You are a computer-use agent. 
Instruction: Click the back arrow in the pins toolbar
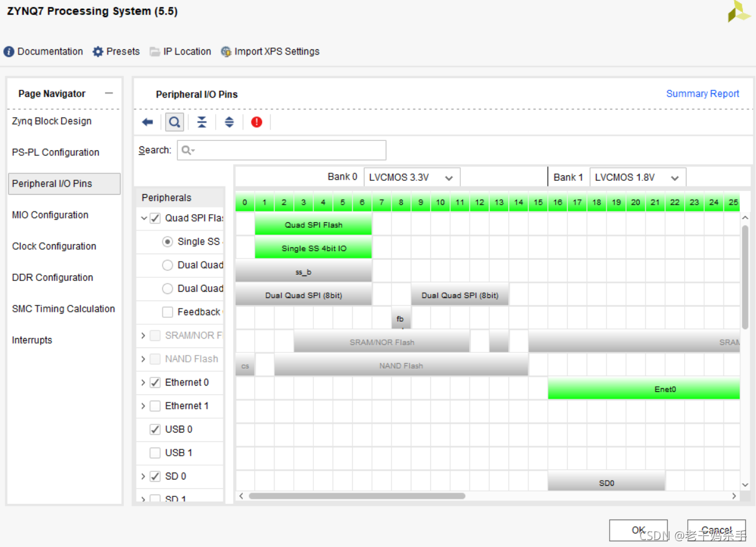(148, 121)
